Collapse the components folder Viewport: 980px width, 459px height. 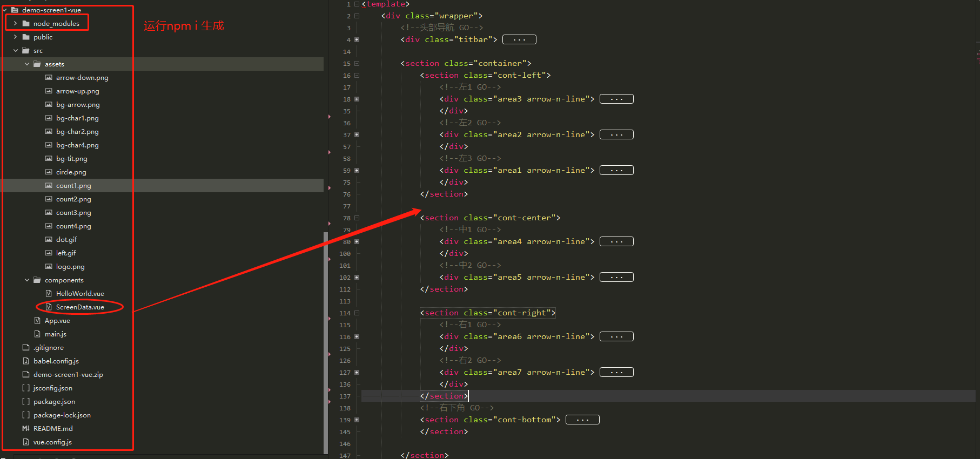click(x=27, y=280)
